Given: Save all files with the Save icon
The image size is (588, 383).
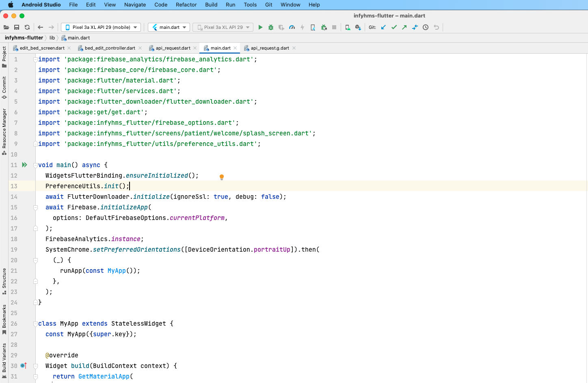Looking at the screenshot, I should coord(17,27).
